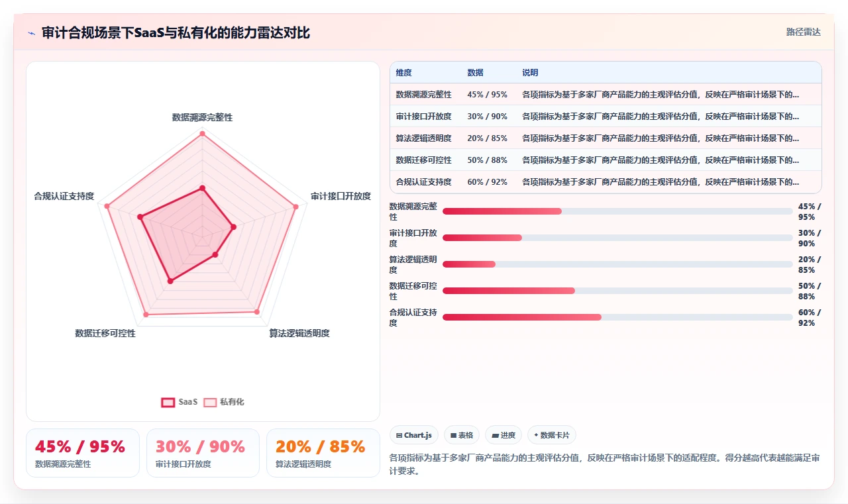The width and height of the screenshot is (848, 504).
Task: Open the 30% / 90% stat card
Action: click(203, 453)
